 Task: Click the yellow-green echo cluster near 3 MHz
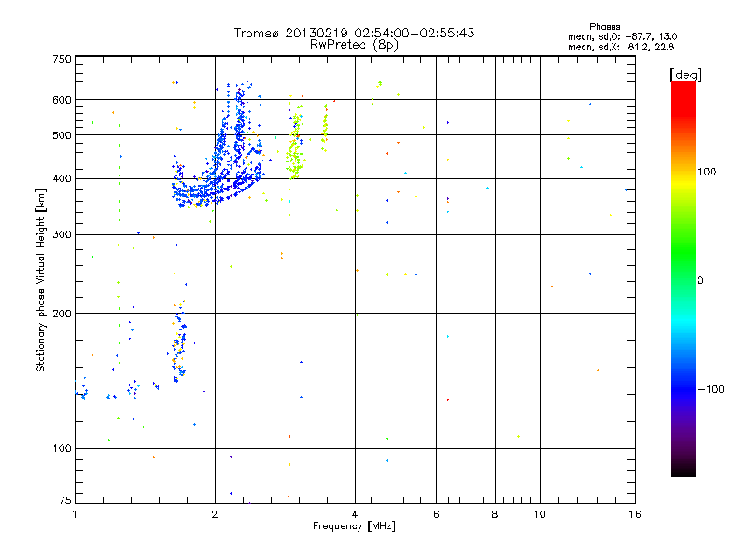click(x=295, y=146)
